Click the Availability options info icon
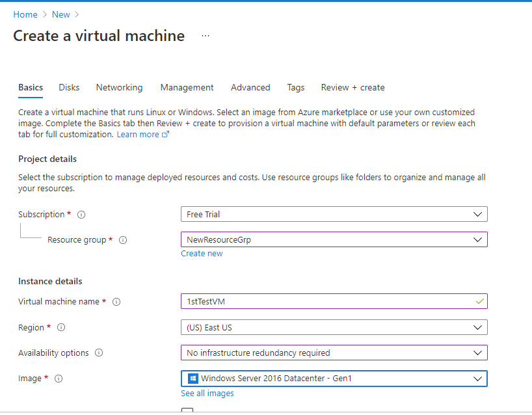 click(x=99, y=353)
